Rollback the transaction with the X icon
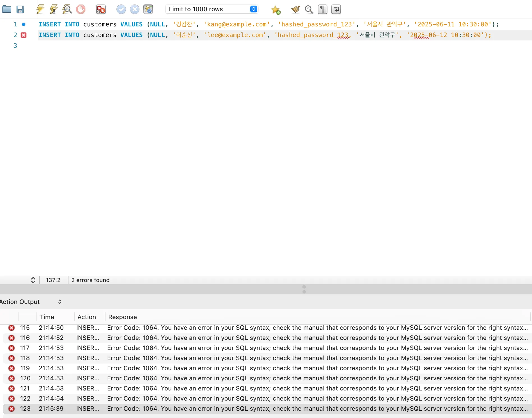Viewport: 532px width, 418px height. (x=135, y=9)
